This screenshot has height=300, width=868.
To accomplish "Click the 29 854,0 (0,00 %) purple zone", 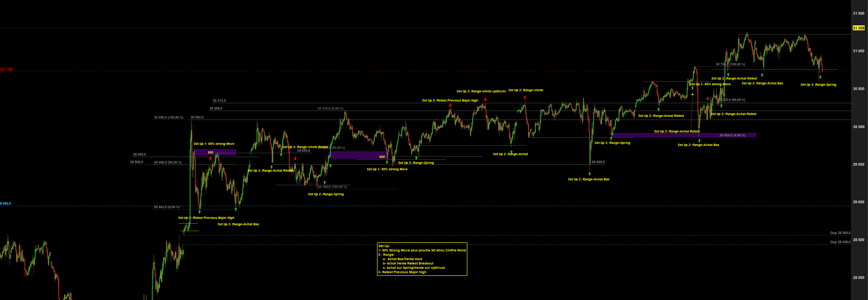I will [684, 135].
